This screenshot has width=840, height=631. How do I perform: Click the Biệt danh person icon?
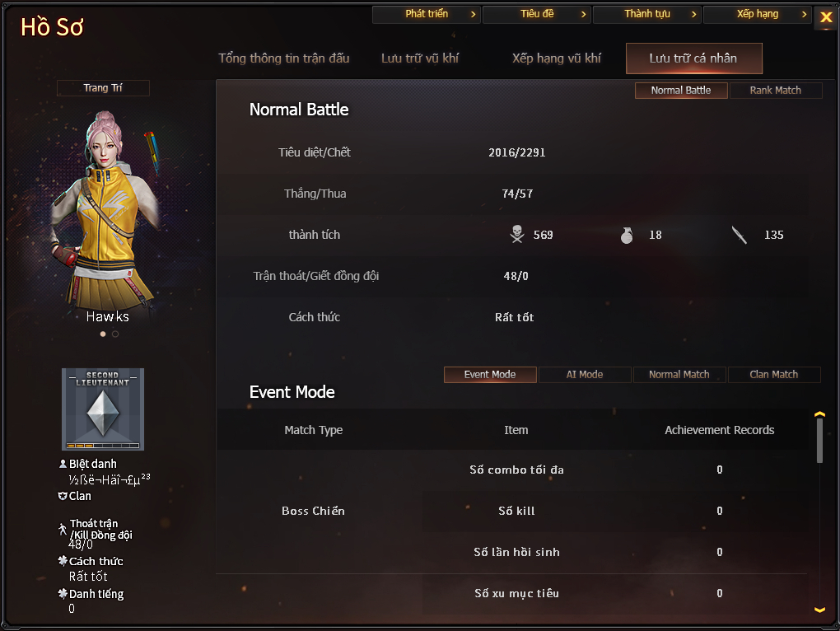63,464
